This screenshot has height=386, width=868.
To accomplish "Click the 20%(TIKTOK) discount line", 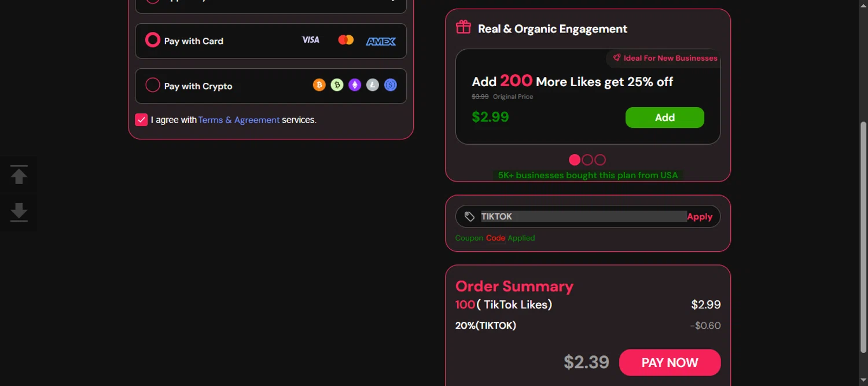I will coord(486,325).
